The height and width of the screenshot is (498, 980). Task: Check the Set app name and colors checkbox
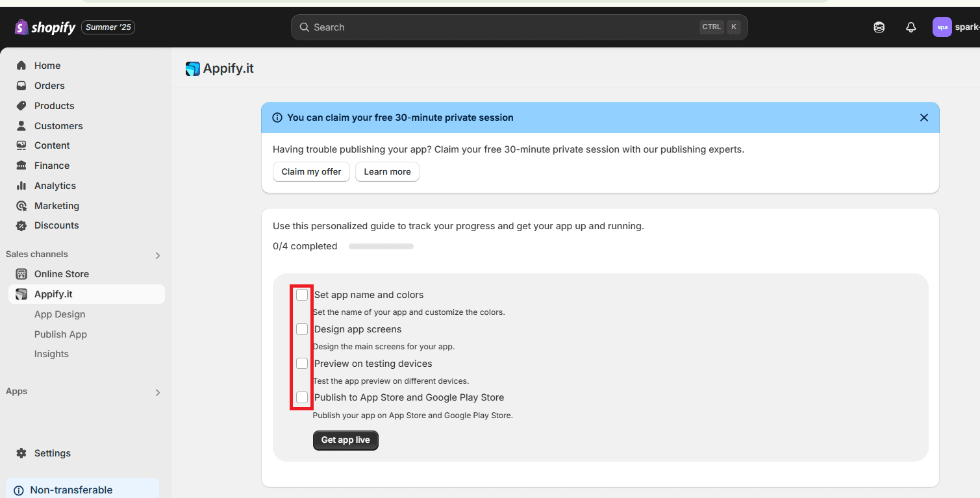[302, 295]
